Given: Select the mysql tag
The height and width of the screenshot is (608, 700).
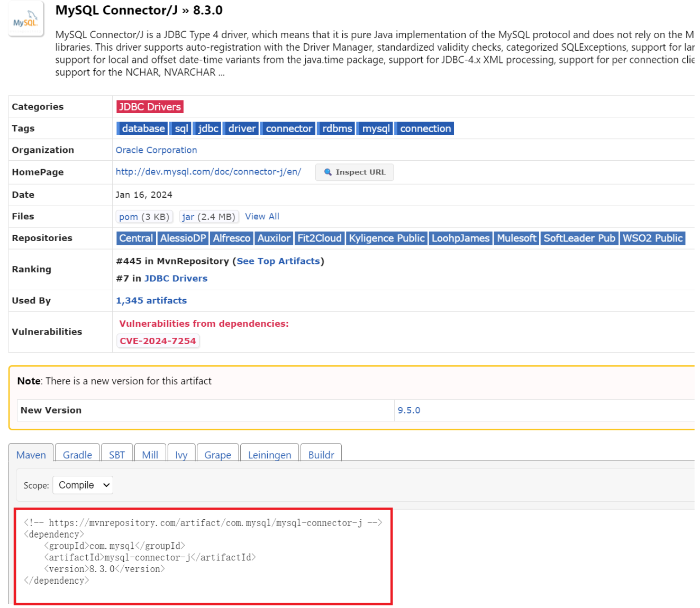Looking at the screenshot, I should 375,128.
